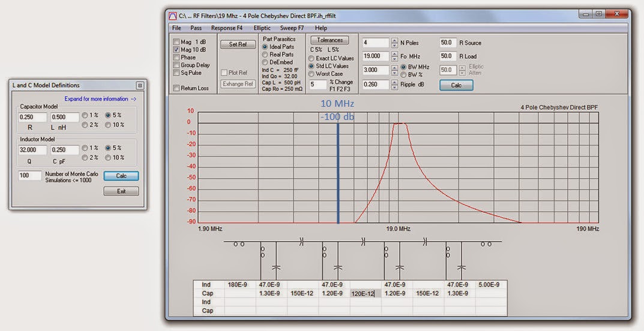
Task: Click the N Poles input field
Action: pos(376,43)
